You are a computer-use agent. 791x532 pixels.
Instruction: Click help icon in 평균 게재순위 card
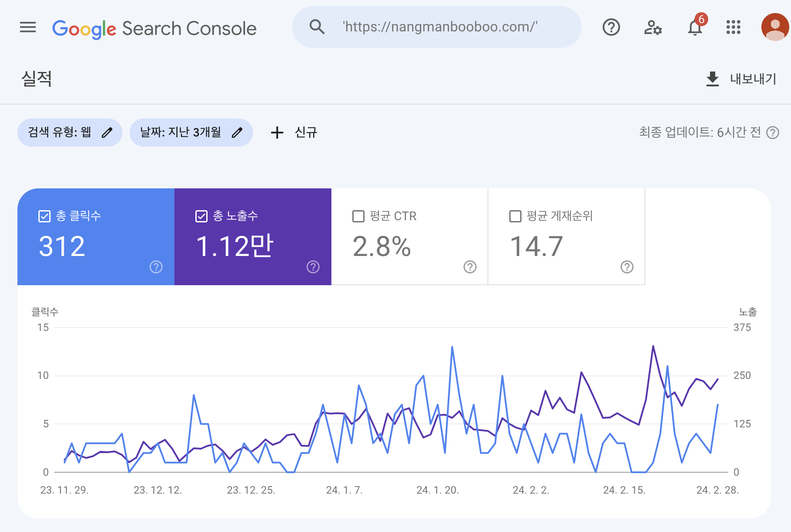click(x=627, y=267)
